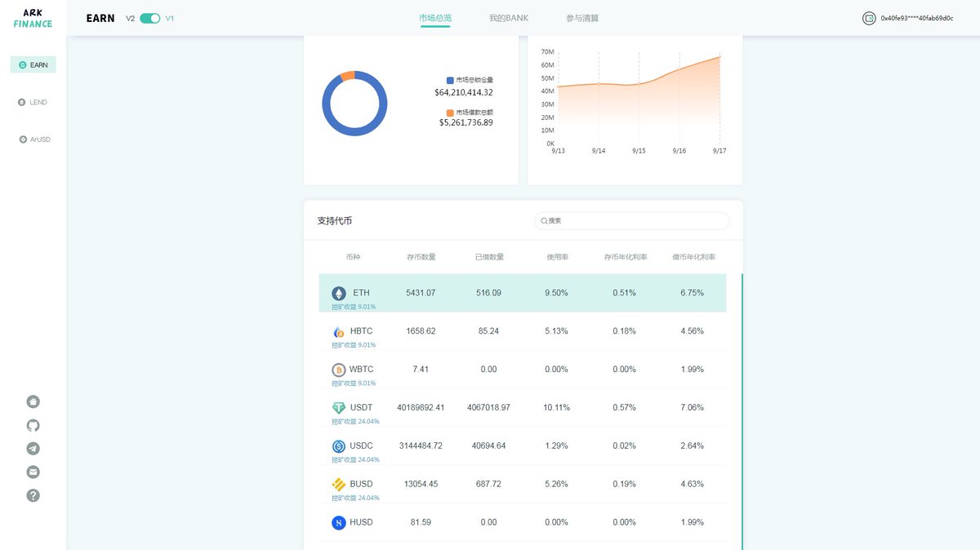Click the wallet icon next to the address
Screen dimensions: 980x550
point(868,18)
